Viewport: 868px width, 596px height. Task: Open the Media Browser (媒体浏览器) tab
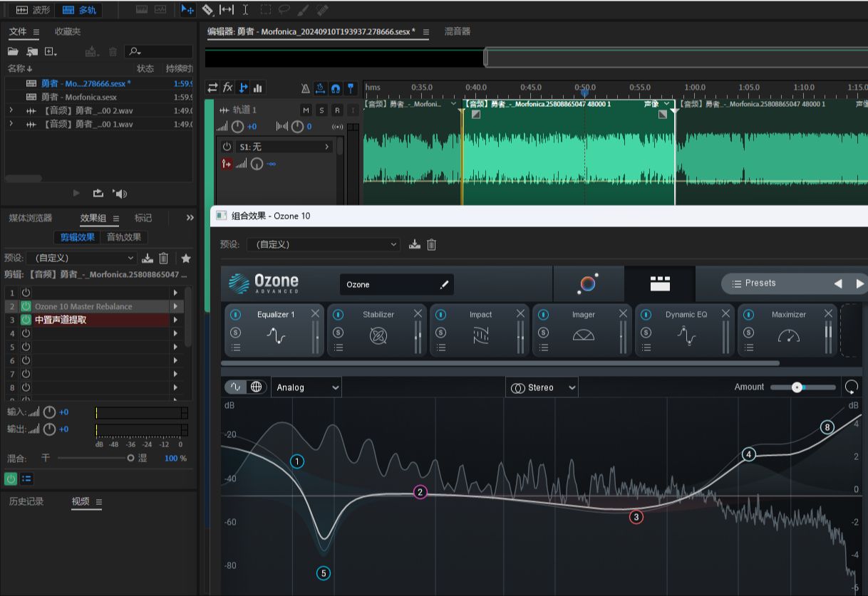31,218
